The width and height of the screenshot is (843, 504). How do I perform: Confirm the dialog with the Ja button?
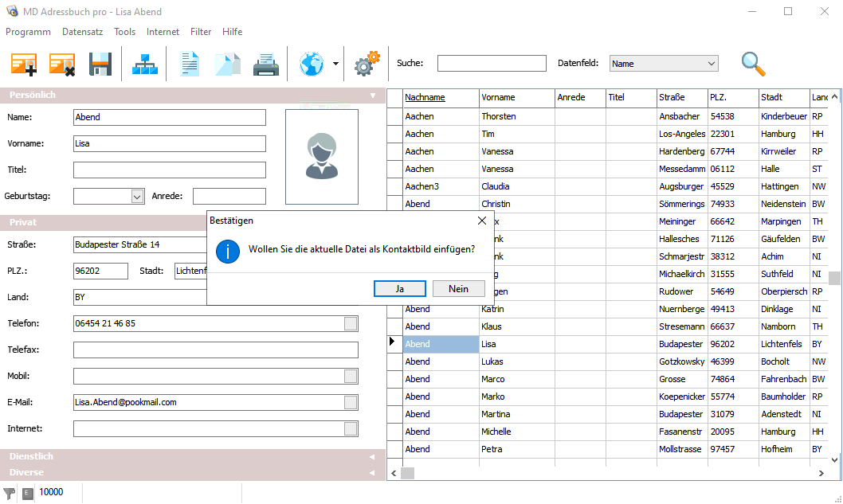click(x=399, y=289)
